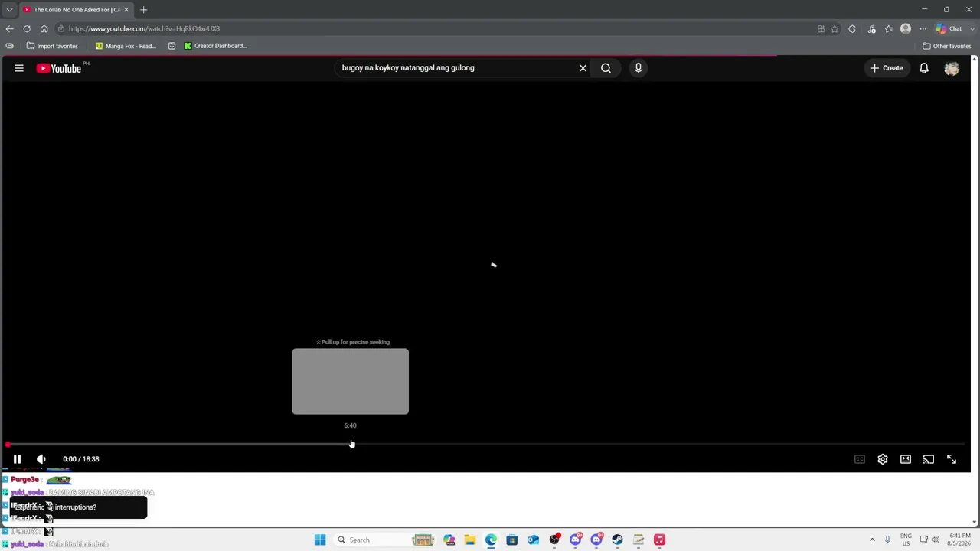
Task: Open the media playback control icon
Action: coord(871,29)
